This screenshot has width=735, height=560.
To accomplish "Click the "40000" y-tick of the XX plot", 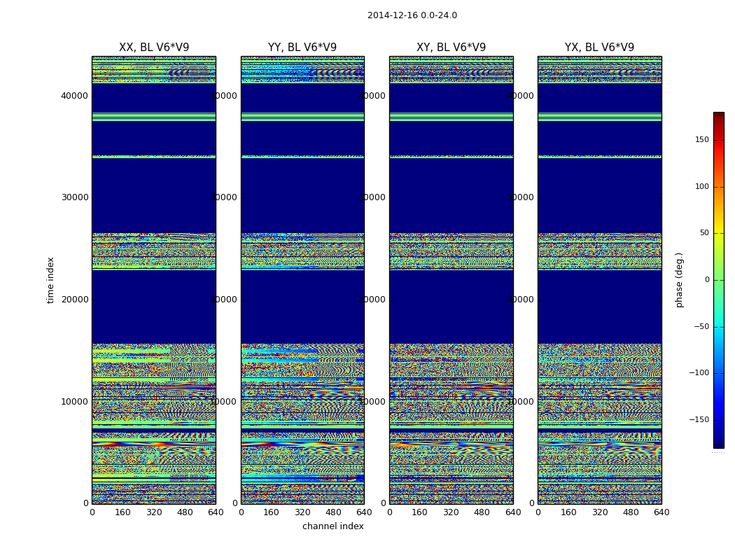I will pos(75,96).
